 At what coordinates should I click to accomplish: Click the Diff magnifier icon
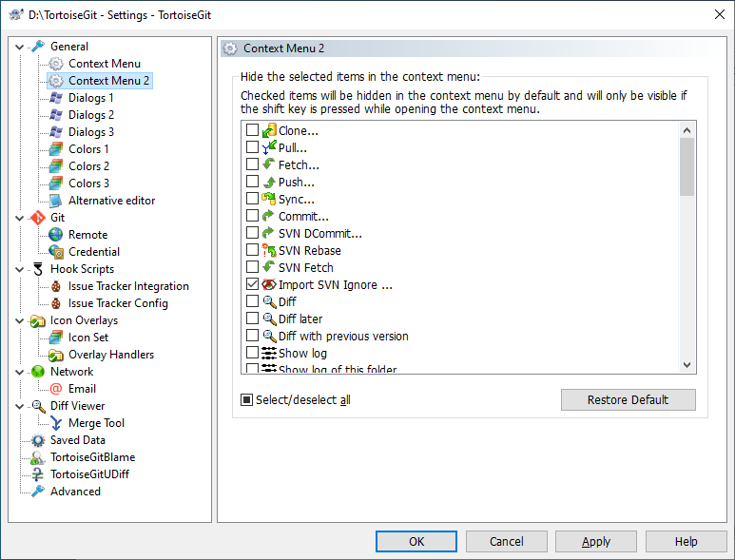pos(269,301)
